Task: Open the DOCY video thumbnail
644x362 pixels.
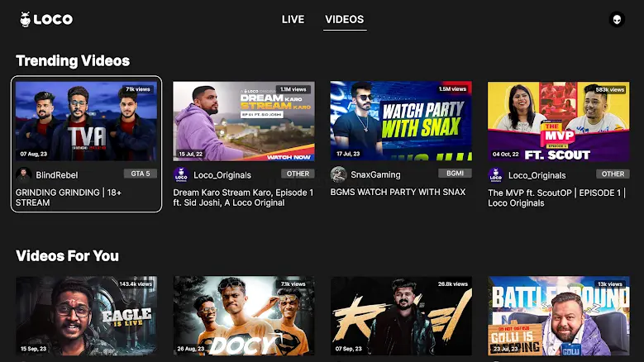Action: click(x=244, y=316)
